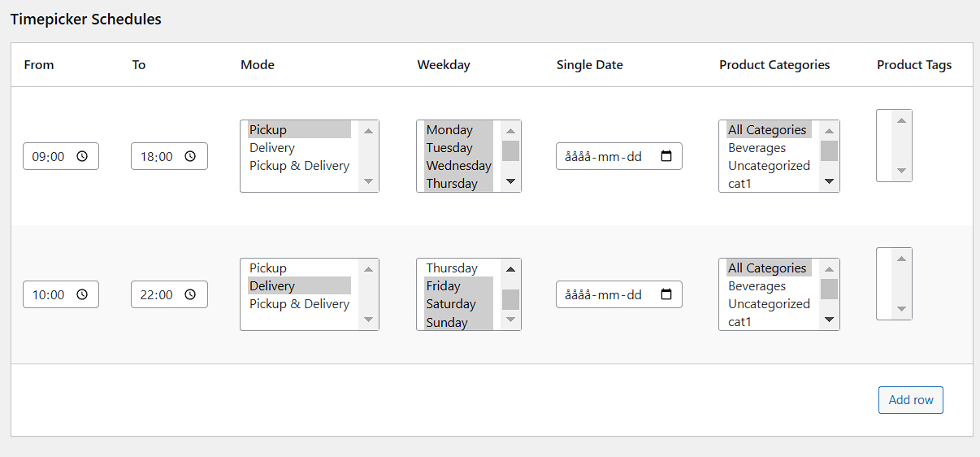Click clock icon in 22:00 time field
This screenshot has height=457, width=980.
tap(190, 295)
